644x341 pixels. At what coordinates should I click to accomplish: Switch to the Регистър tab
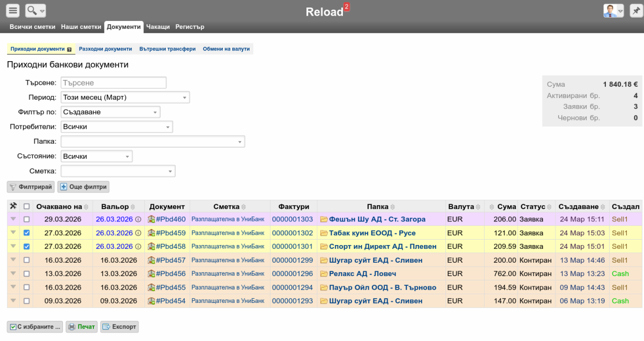[x=189, y=27]
